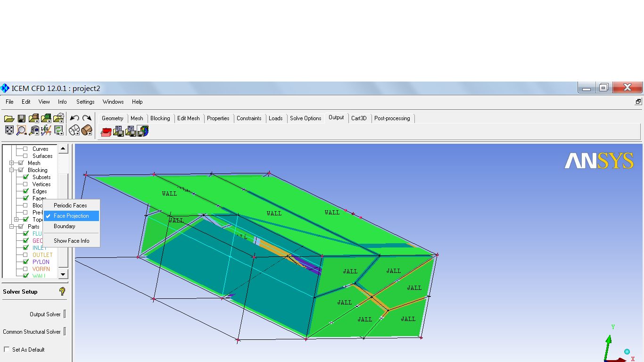Click the Open Project folder icon

[x=9, y=119]
